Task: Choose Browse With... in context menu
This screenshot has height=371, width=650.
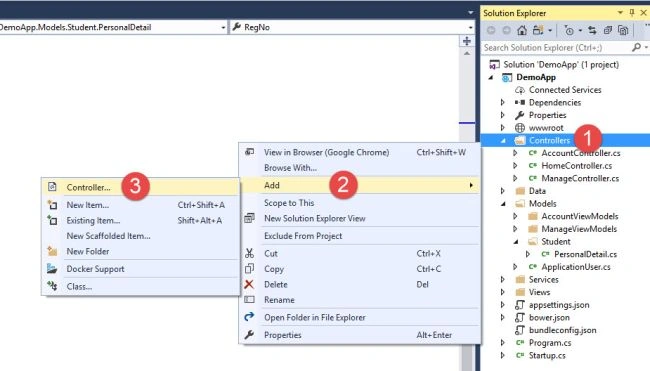Action: pos(359,168)
